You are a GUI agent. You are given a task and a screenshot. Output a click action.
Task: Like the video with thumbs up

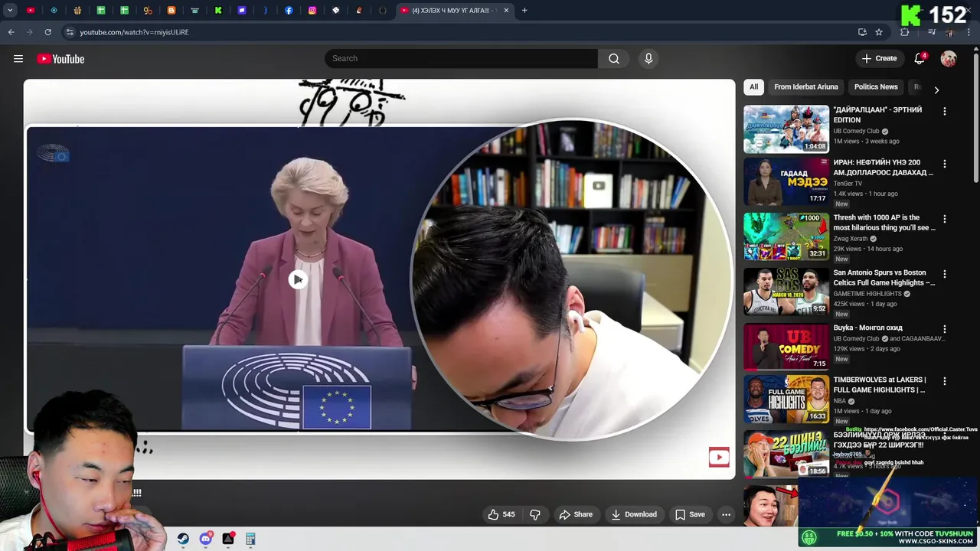(501, 514)
